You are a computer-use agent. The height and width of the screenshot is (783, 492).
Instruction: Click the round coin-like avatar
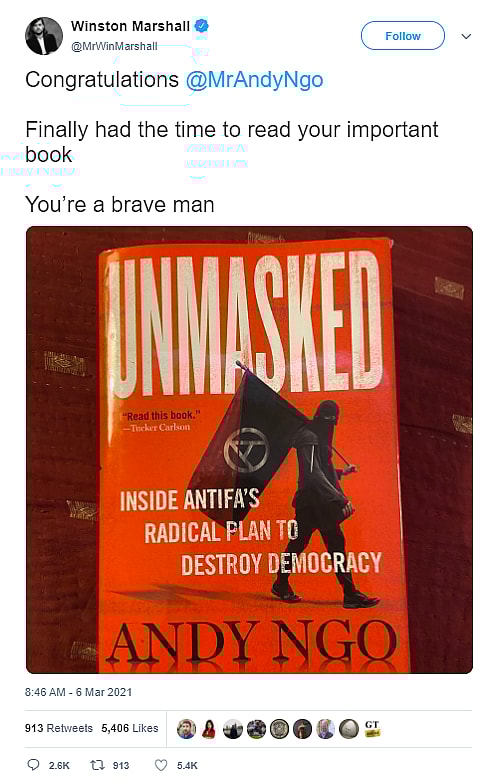click(279, 729)
